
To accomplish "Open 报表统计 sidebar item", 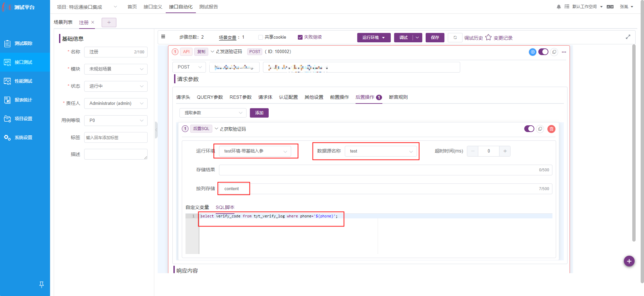I will [x=25, y=100].
